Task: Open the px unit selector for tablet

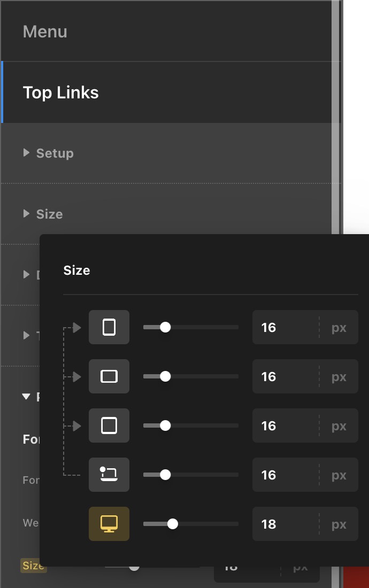Action: pyautogui.click(x=339, y=425)
